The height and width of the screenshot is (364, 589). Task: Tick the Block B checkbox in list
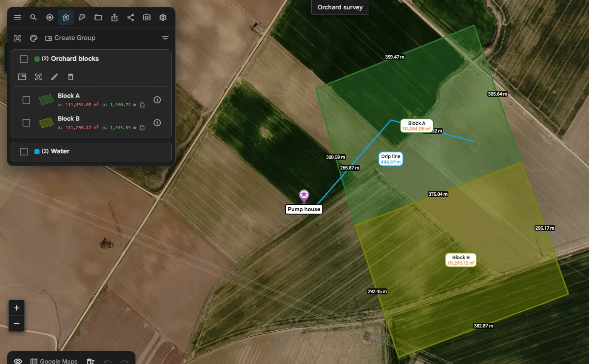click(x=26, y=123)
